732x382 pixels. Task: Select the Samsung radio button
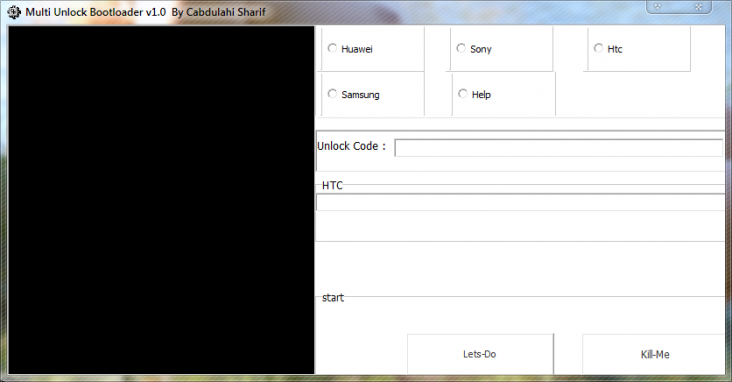click(332, 94)
